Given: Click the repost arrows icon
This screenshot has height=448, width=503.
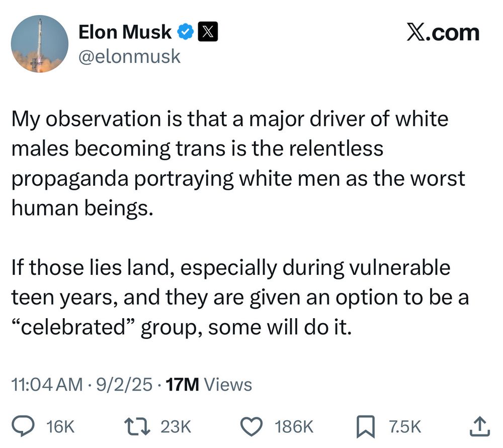Looking at the screenshot, I should point(137,426).
